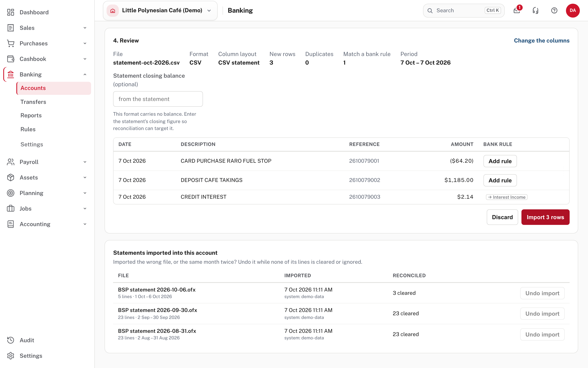Click the Sales receipt icon
This screenshot has width=588, height=368.
coord(10,28)
